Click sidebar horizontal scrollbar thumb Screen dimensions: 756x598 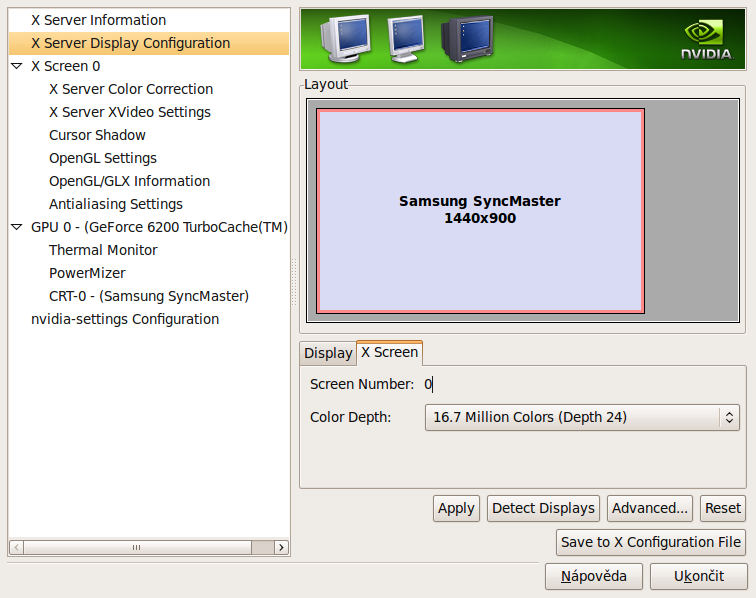[137, 547]
